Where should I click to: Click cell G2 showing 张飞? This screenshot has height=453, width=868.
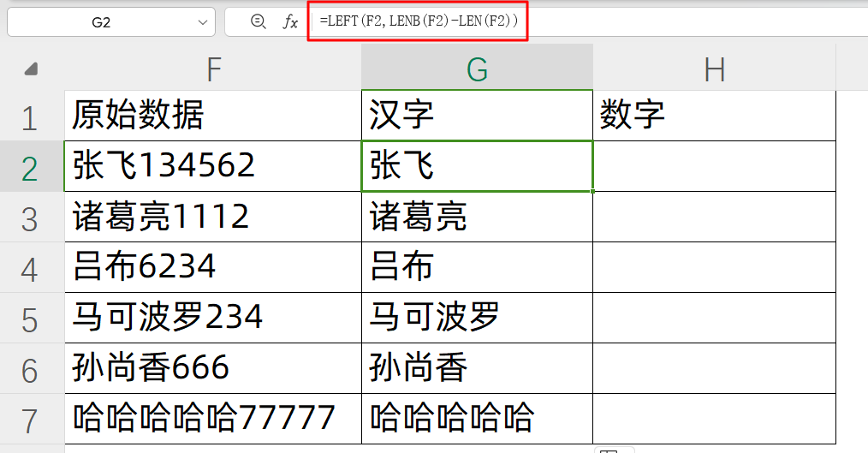click(x=477, y=166)
